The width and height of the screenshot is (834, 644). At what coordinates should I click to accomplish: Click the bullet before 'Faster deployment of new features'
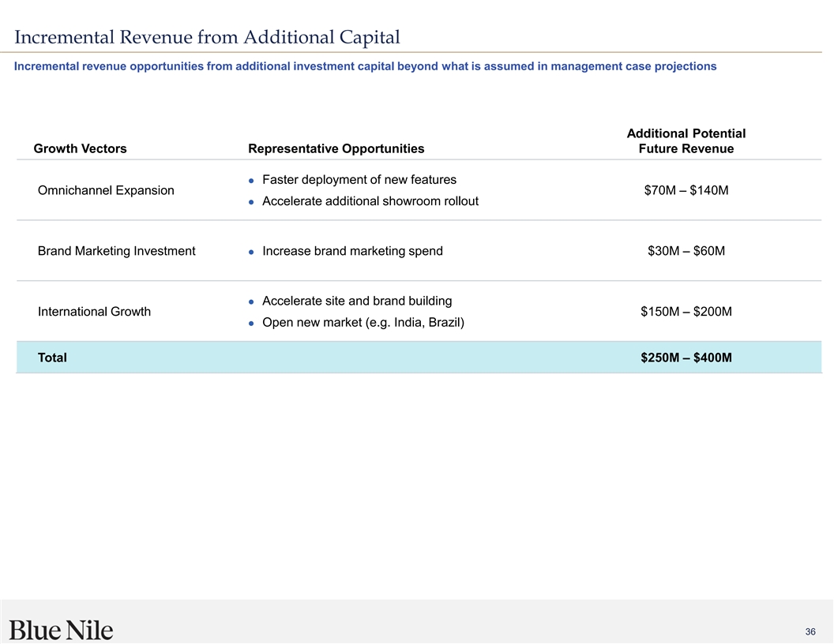[250, 181]
